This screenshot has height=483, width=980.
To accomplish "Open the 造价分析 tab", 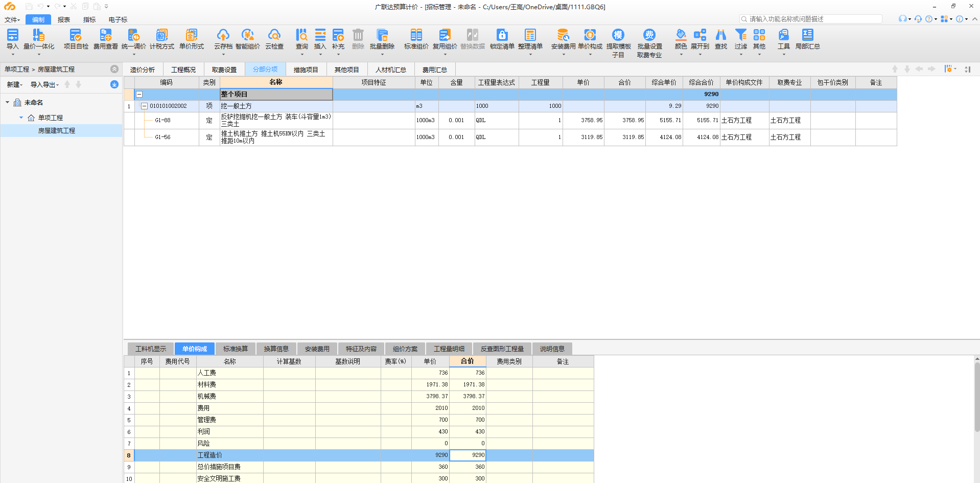I will [143, 70].
